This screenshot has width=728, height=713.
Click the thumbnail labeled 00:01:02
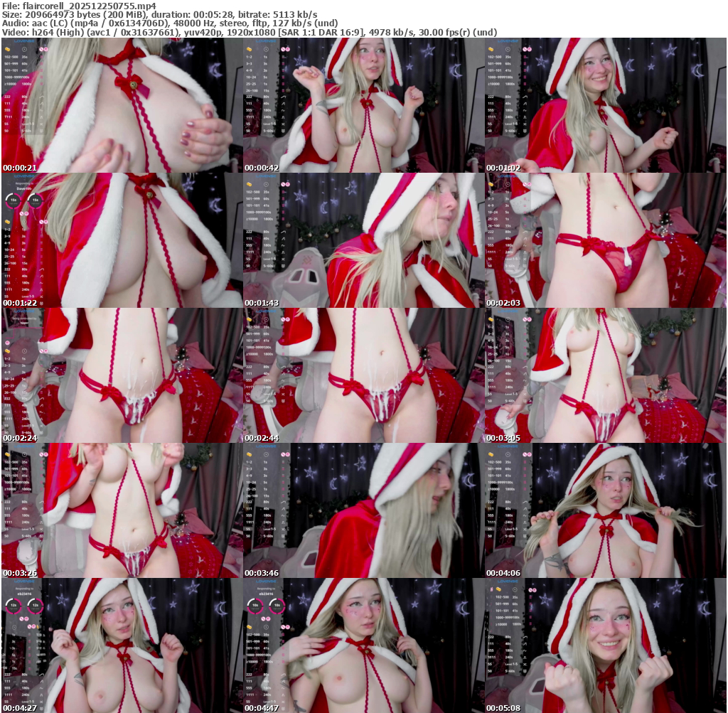click(605, 105)
